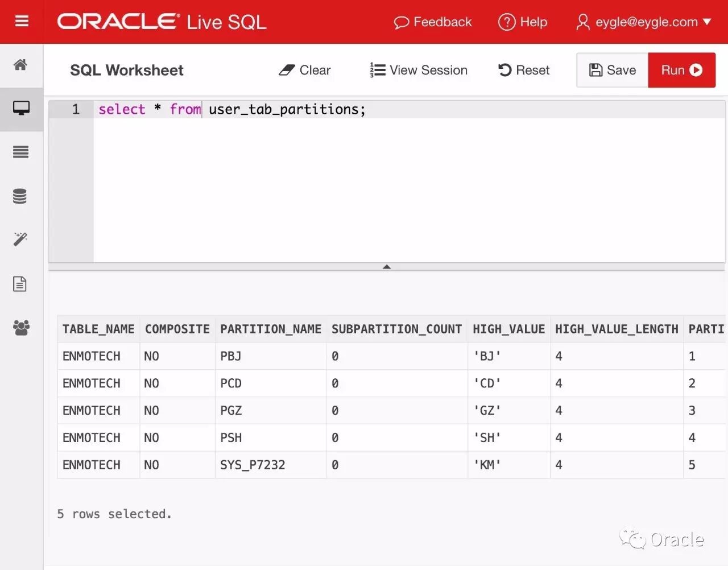This screenshot has width=728, height=570.
Task: Open the hamburger navigation menu
Action: [x=22, y=21]
